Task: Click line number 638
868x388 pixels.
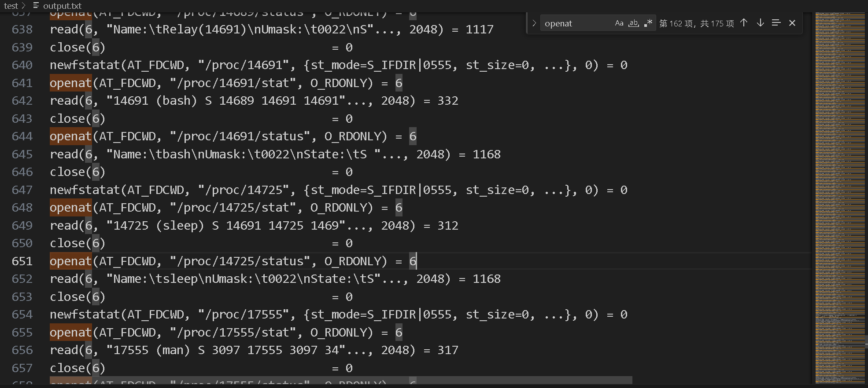Action: point(22,29)
